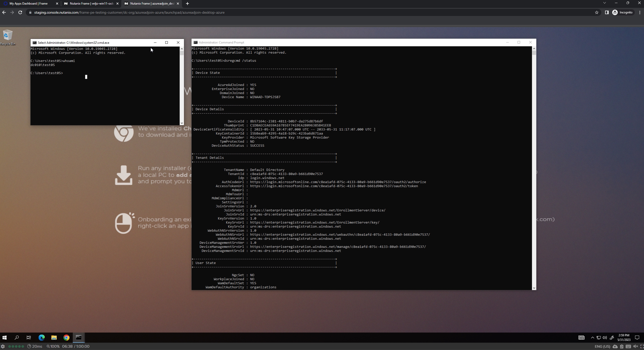Toggle fullscreen with the Frame bar corner icon
This screenshot has height=350, width=644.
tap(642, 346)
